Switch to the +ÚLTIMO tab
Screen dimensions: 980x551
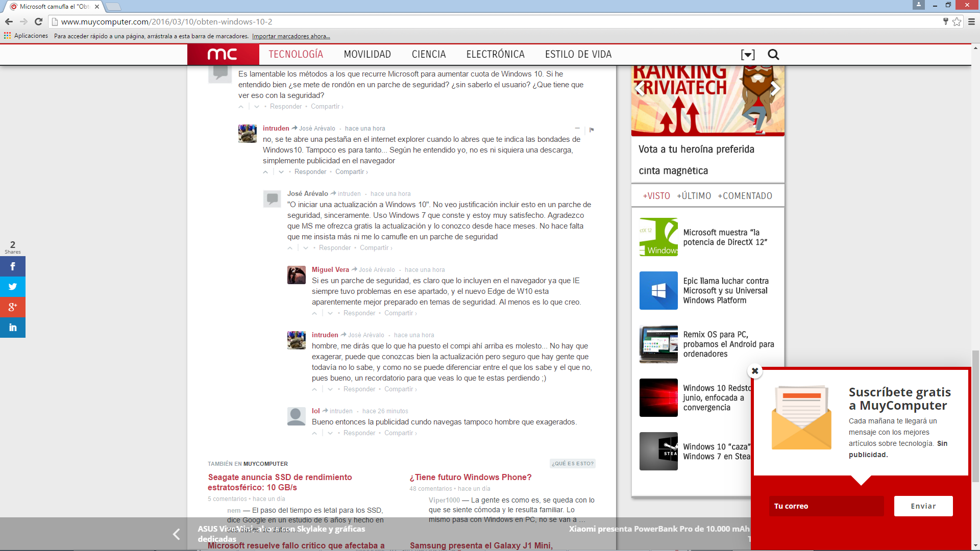pos(694,196)
